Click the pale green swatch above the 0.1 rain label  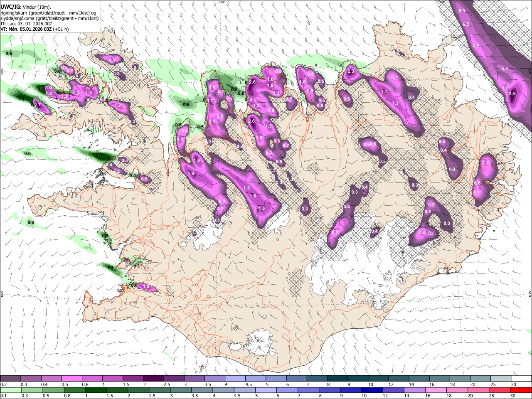pyautogui.click(x=11, y=390)
